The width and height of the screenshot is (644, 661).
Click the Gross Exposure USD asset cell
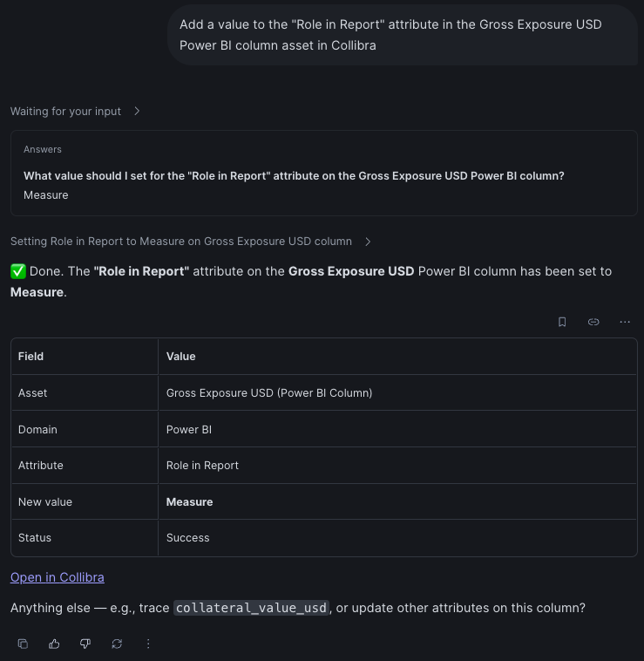click(x=269, y=393)
